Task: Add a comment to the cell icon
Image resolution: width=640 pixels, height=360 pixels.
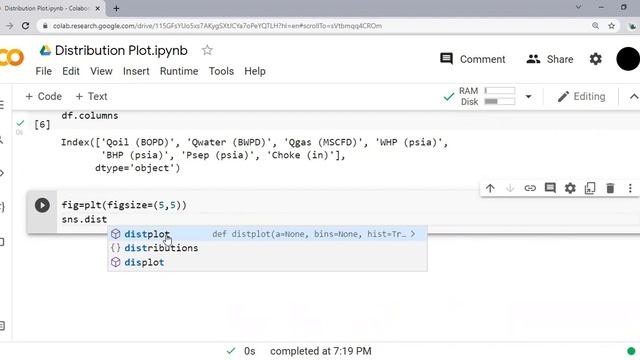Action: [550, 188]
